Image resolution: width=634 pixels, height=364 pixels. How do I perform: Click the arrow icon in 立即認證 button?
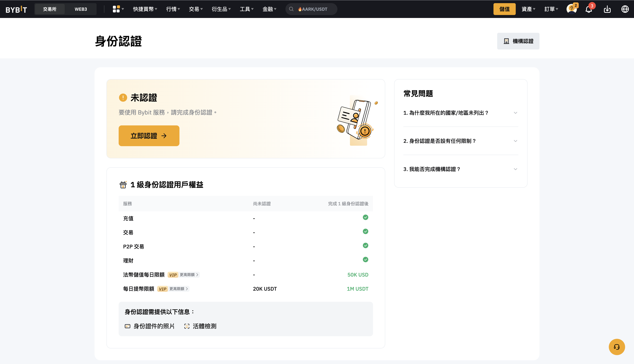164,136
